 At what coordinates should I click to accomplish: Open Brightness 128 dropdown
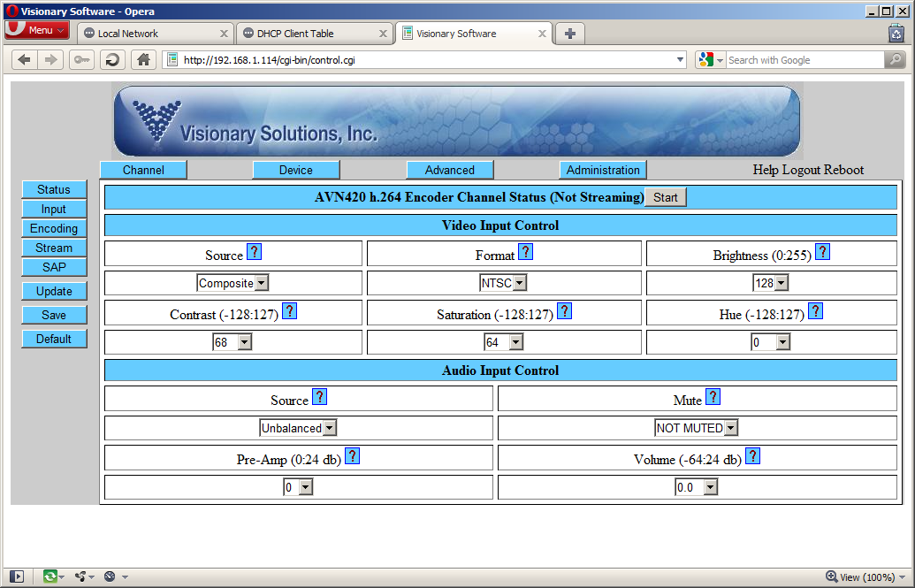click(771, 283)
